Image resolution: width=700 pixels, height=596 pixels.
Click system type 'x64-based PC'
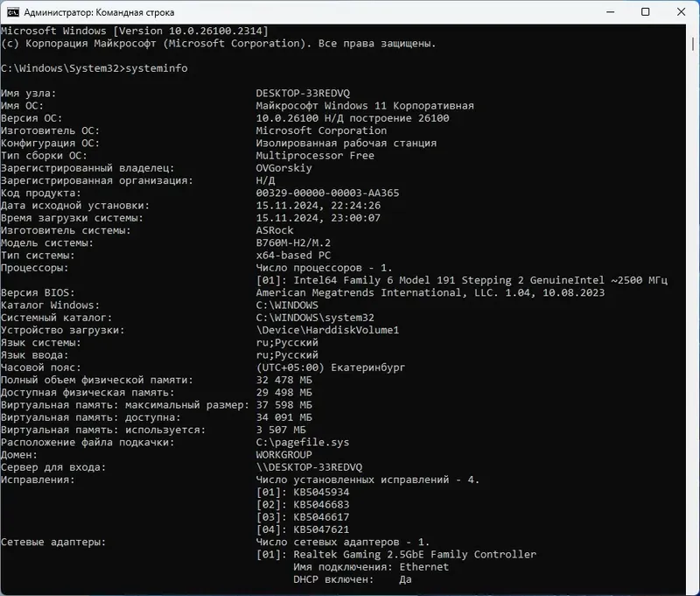[x=293, y=256]
